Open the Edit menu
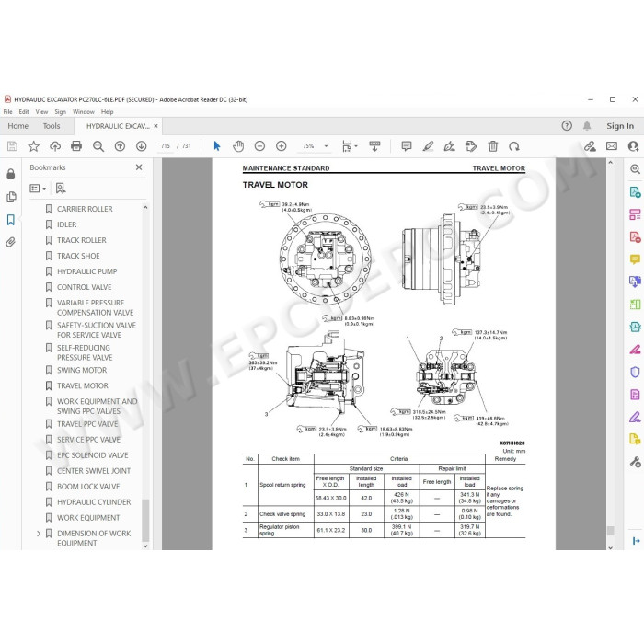644x644 pixels. (x=24, y=111)
